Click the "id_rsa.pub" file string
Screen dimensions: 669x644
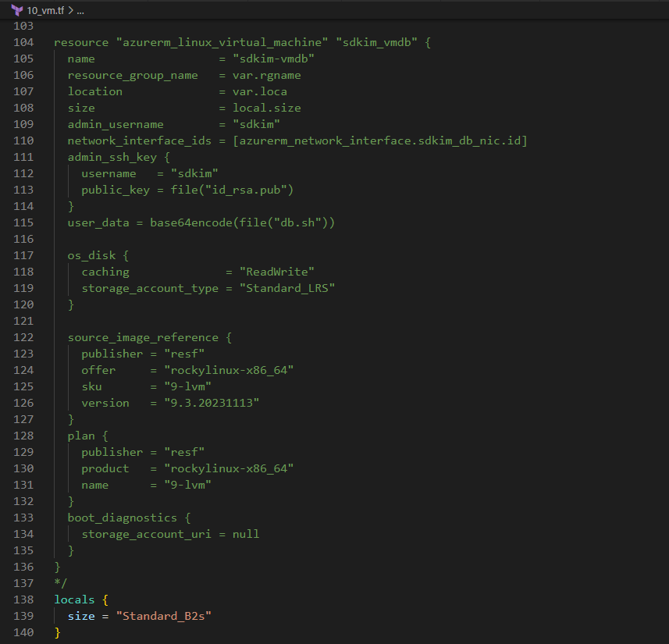click(246, 190)
